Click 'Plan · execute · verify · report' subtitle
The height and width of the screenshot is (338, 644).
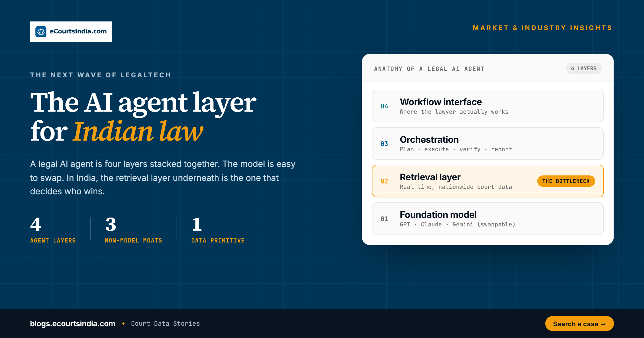[456, 149]
